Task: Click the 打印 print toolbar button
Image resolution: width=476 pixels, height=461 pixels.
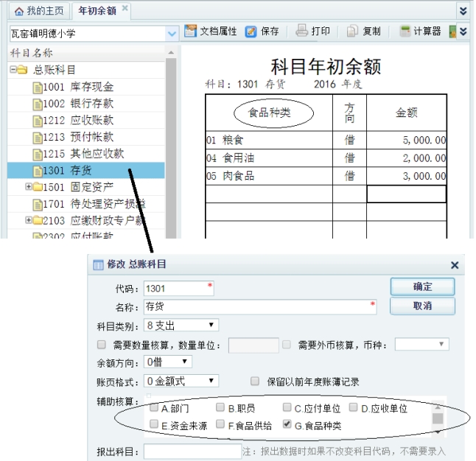Action: [312, 31]
